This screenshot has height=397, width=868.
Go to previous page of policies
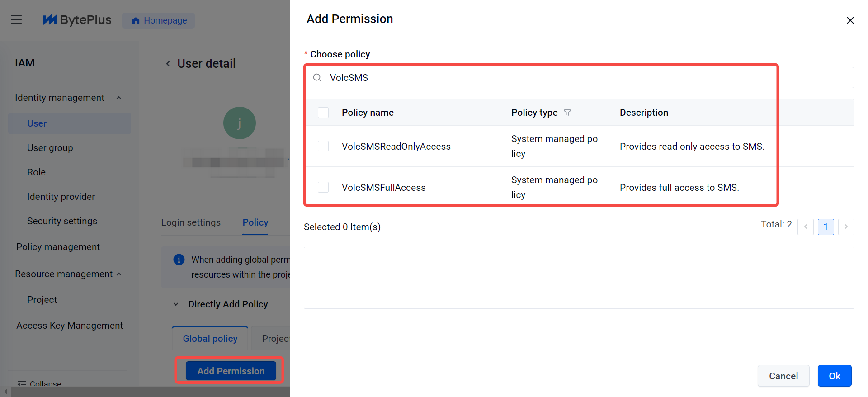(x=806, y=227)
